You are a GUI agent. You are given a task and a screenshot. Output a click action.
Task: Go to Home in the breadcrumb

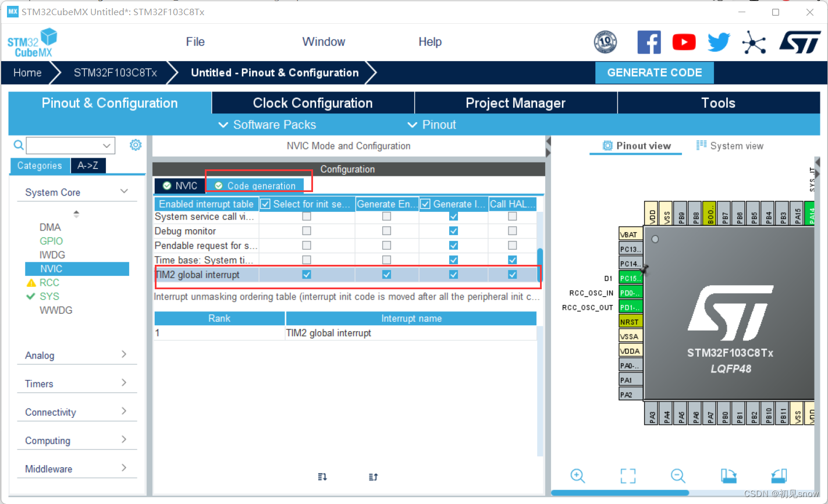coord(27,73)
